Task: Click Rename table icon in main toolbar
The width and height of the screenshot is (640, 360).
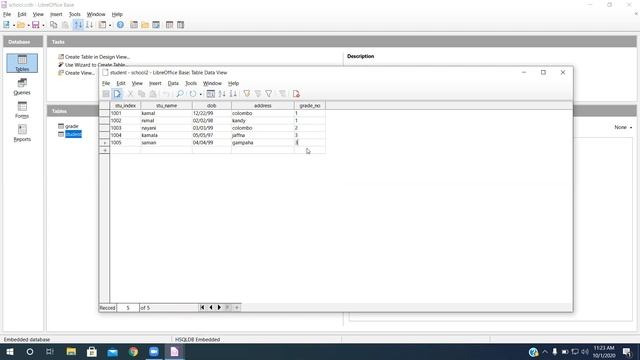Action: (180, 25)
